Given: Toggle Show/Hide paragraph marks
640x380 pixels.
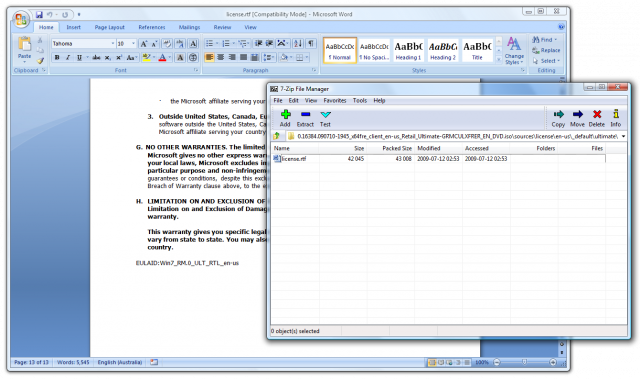Looking at the screenshot, I should click(311, 43).
